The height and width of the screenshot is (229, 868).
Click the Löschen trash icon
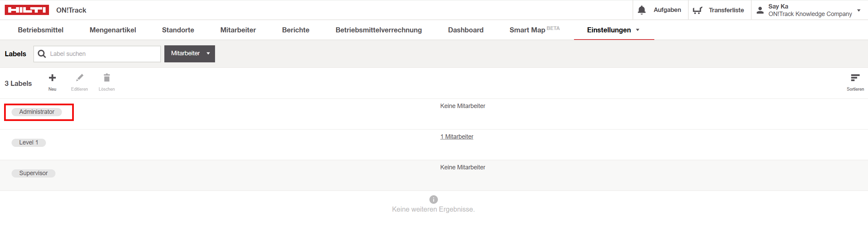click(107, 78)
